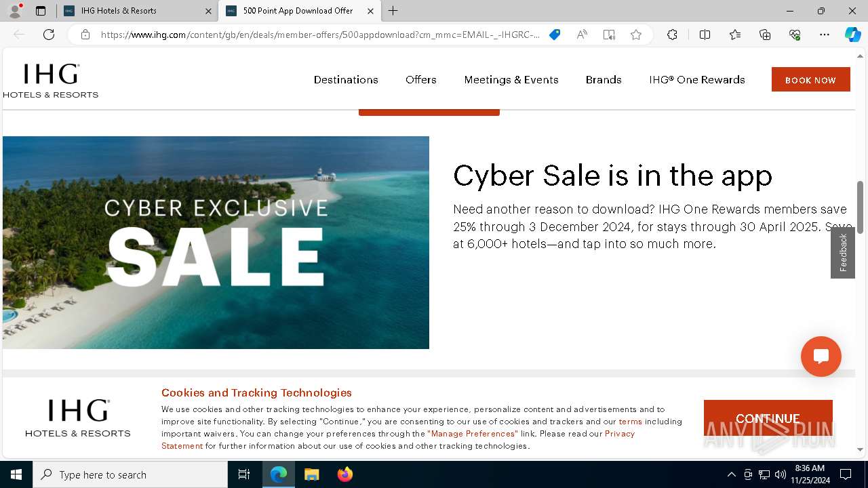Open the browser Extensions icon

coord(672,35)
